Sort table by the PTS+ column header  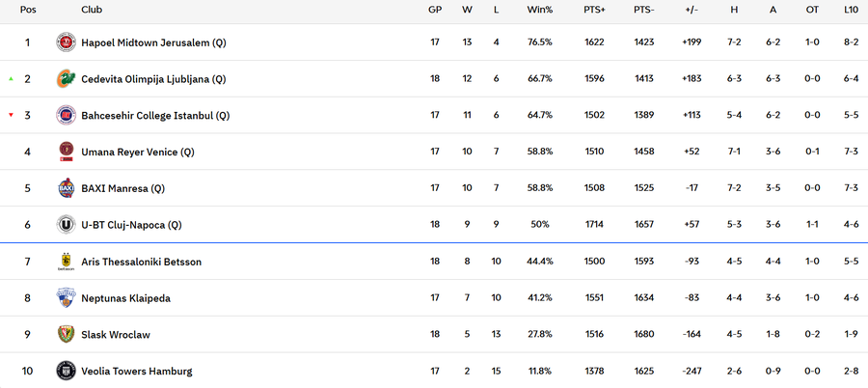pyautogui.click(x=594, y=10)
